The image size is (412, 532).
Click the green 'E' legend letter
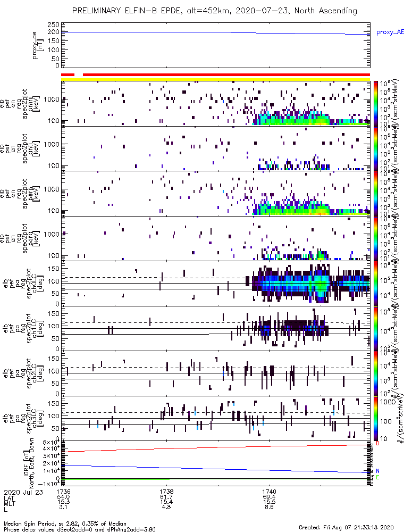tap(377, 477)
